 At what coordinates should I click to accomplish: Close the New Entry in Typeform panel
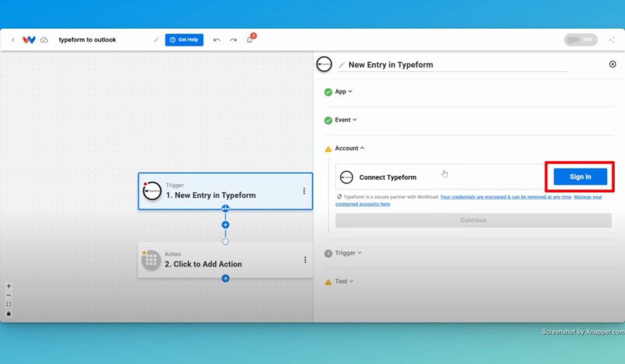coord(613,64)
